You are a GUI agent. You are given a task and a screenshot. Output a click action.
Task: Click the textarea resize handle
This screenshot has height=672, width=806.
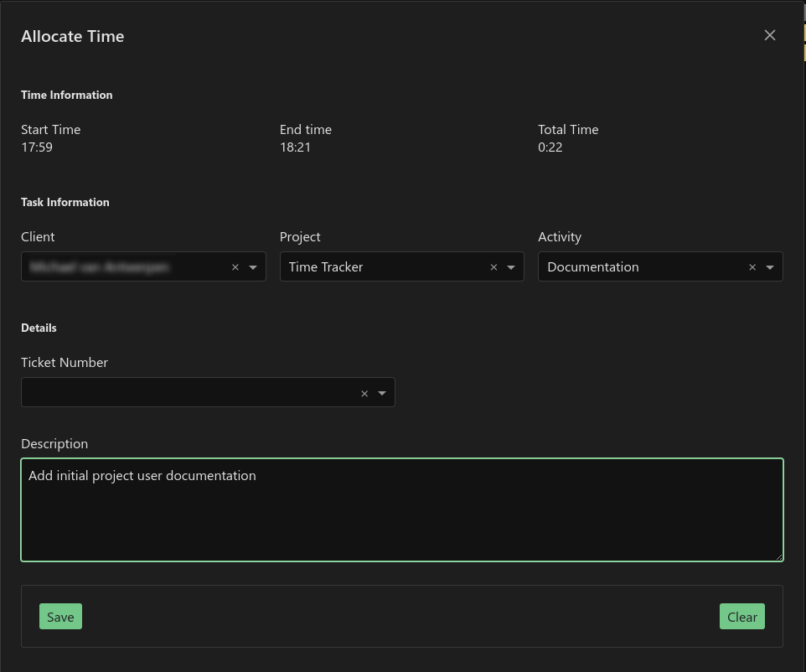click(780, 556)
